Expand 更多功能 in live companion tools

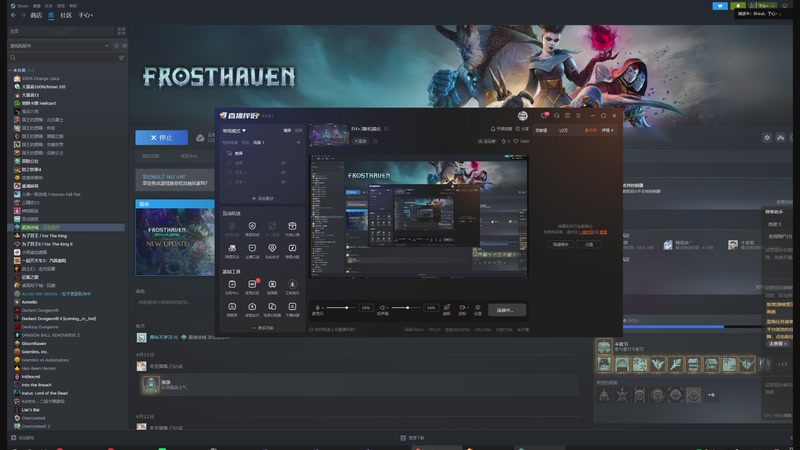[x=263, y=328]
